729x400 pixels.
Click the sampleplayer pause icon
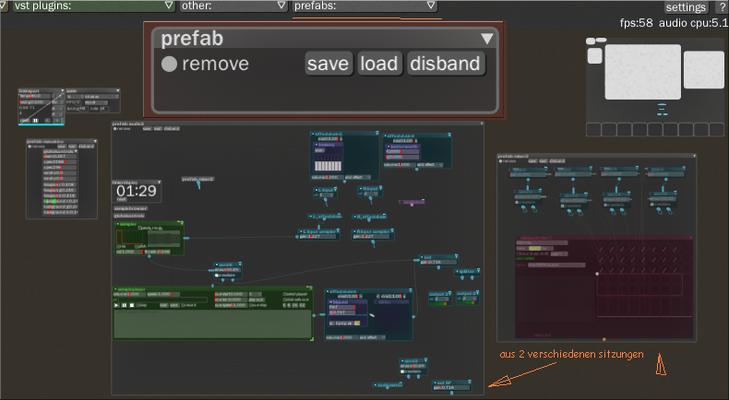tap(124, 306)
